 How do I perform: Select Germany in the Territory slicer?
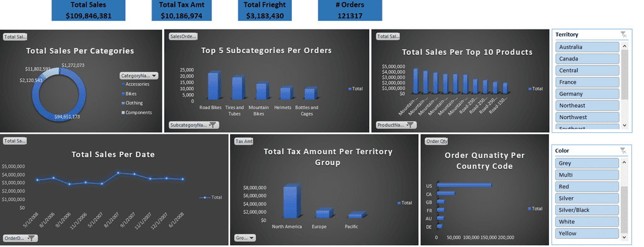[x=587, y=93]
